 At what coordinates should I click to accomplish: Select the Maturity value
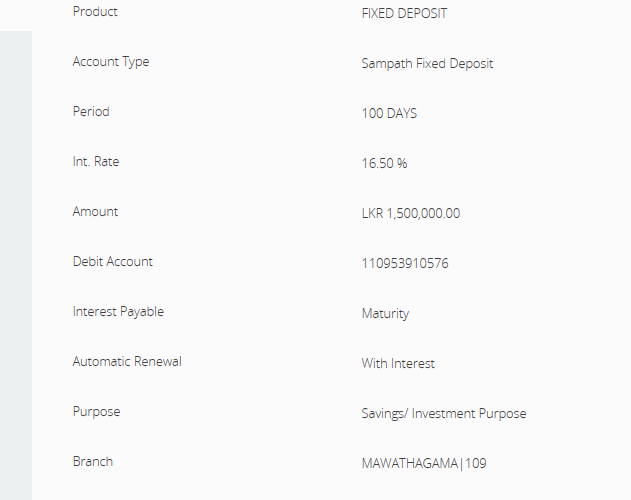click(x=385, y=314)
